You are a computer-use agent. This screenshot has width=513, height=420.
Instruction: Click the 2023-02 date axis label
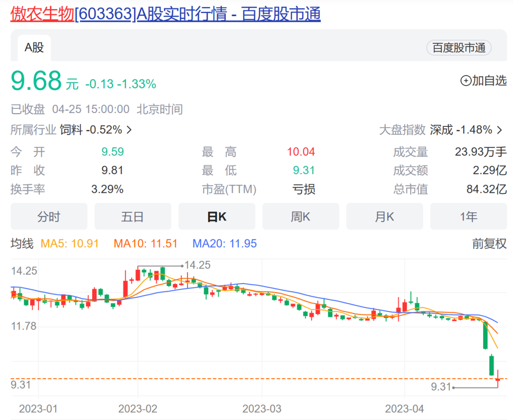(x=138, y=409)
